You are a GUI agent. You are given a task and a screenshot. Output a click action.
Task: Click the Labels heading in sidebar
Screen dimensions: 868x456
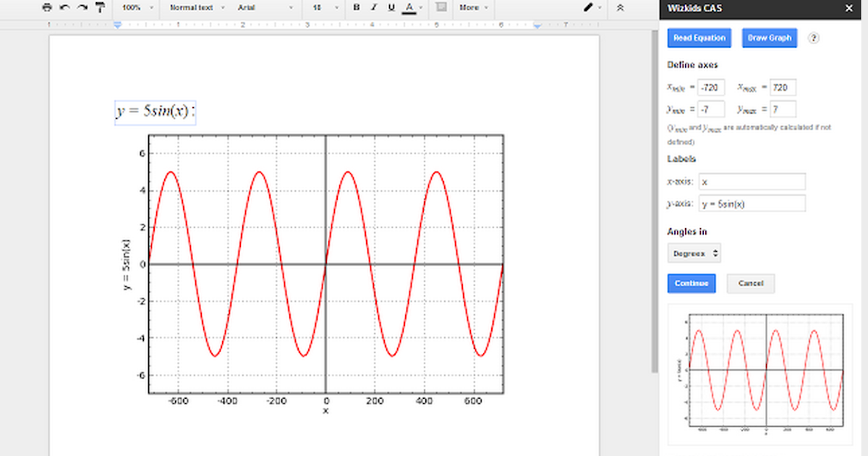tap(681, 159)
